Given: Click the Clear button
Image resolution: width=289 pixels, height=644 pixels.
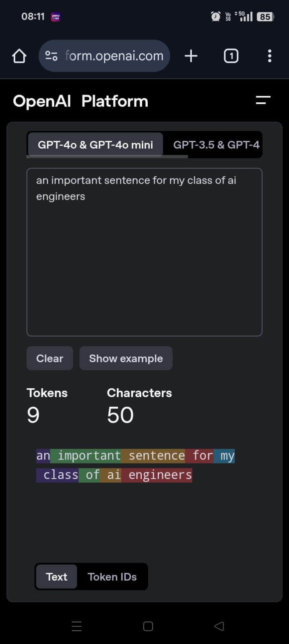Looking at the screenshot, I should [50, 358].
